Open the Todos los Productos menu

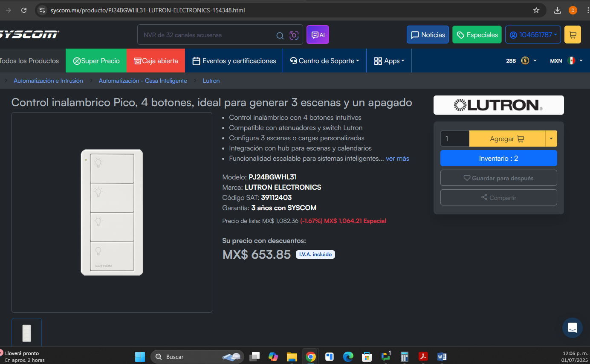pos(29,61)
